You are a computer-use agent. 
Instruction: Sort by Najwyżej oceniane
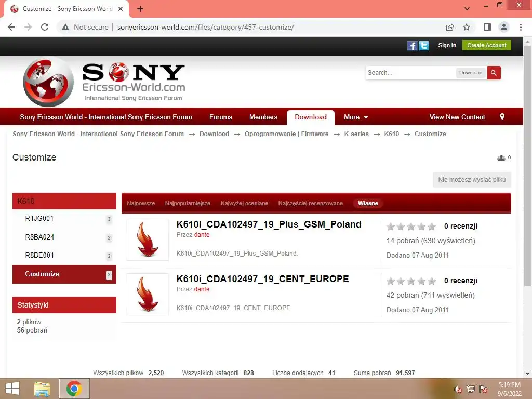point(244,203)
